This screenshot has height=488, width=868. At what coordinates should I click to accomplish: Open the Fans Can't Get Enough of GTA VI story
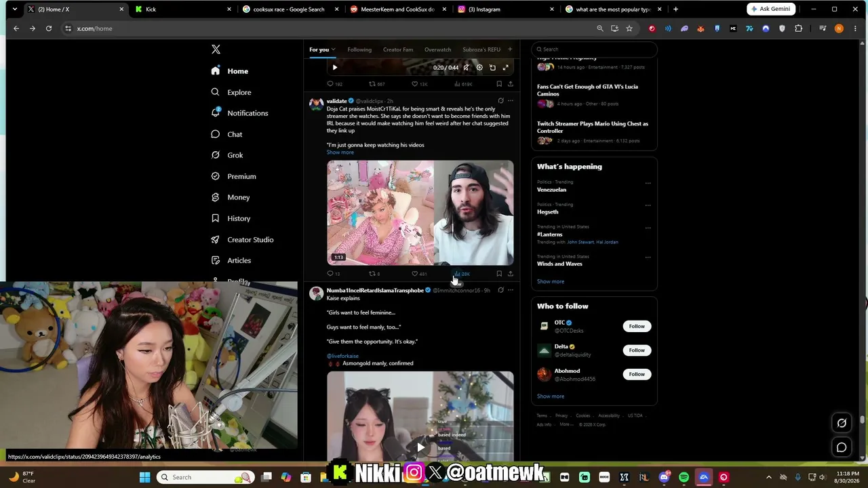(593, 97)
